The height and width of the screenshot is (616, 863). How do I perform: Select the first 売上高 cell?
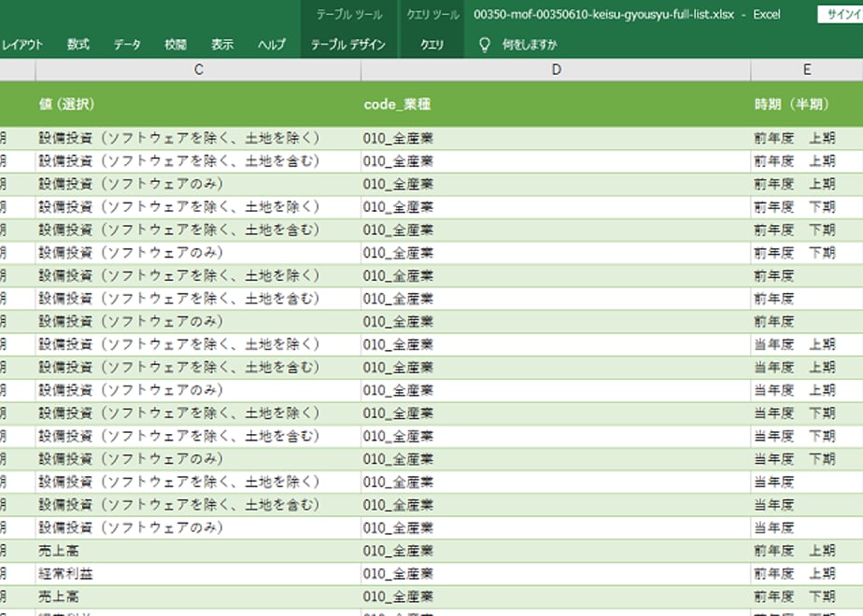coord(198,551)
